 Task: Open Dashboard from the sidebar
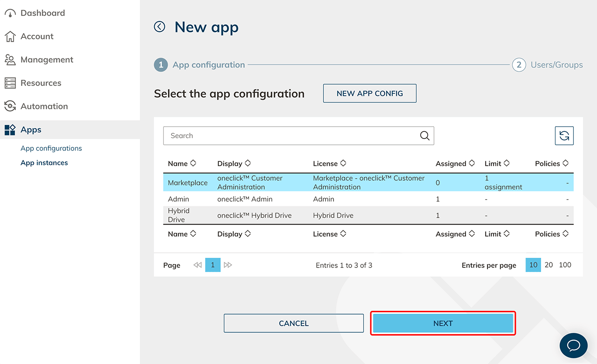42,13
